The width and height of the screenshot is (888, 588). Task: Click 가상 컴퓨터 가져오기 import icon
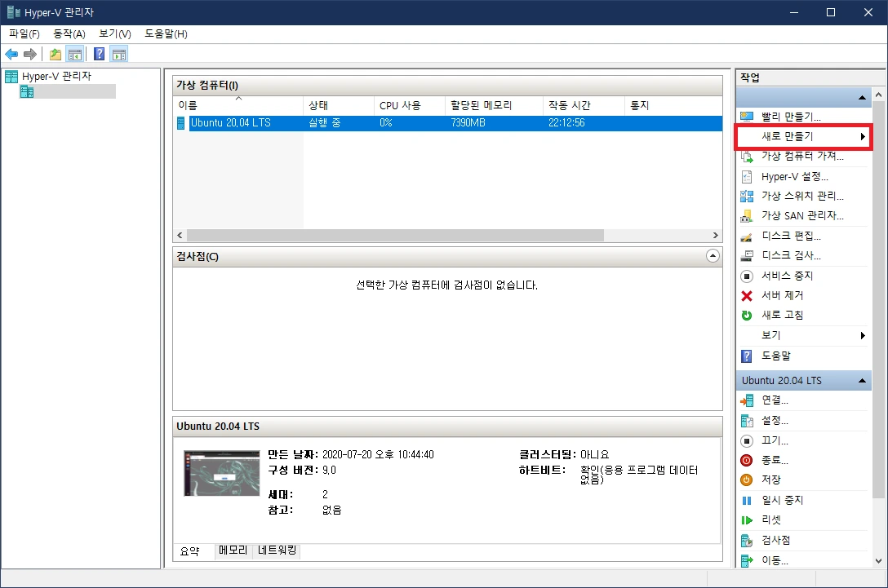tap(747, 157)
